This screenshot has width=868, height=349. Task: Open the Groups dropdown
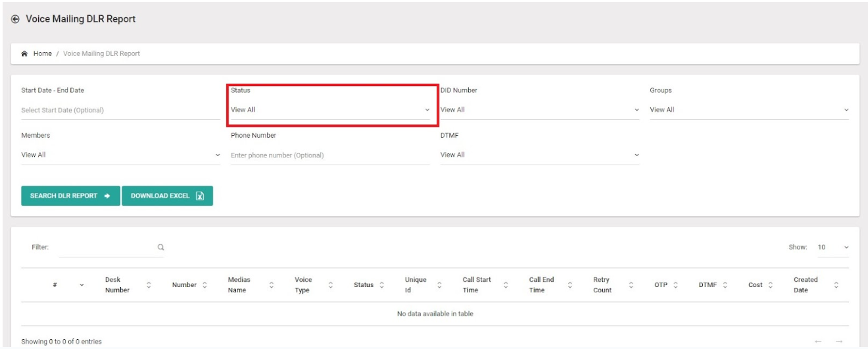749,110
